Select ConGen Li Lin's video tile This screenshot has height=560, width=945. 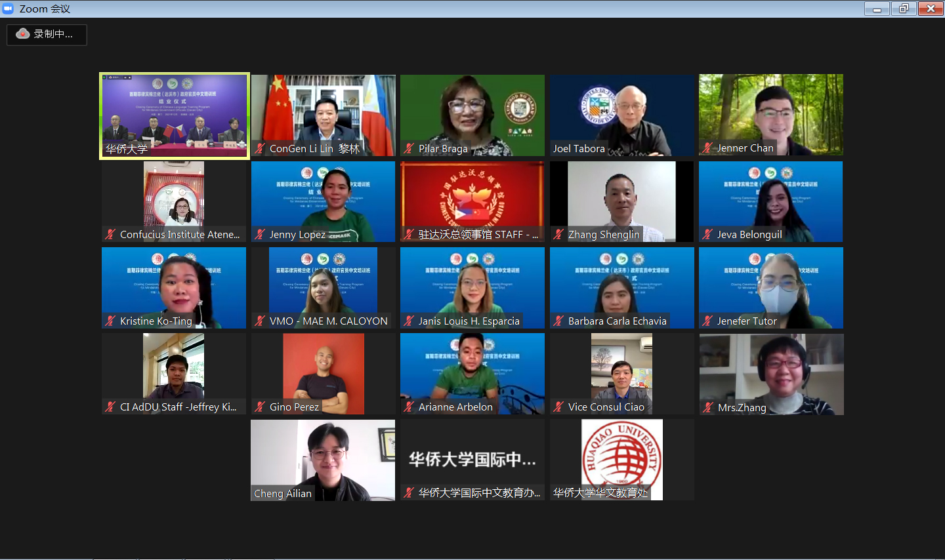(x=323, y=115)
